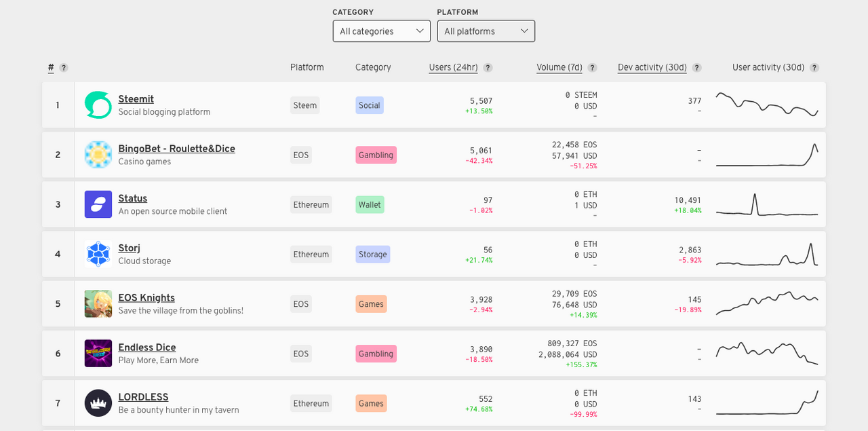This screenshot has width=868, height=431.
Task: Click the EOS platform tag in BingoBet row
Action: 301,155
